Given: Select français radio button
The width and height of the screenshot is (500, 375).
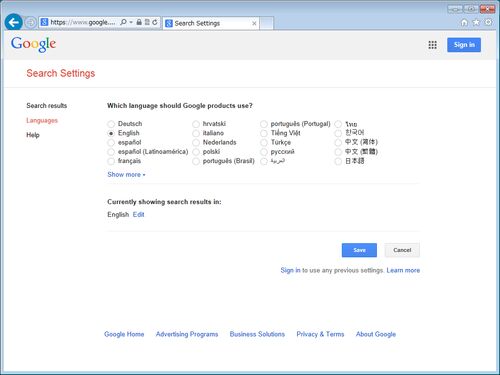Looking at the screenshot, I should pyautogui.click(x=111, y=161).
